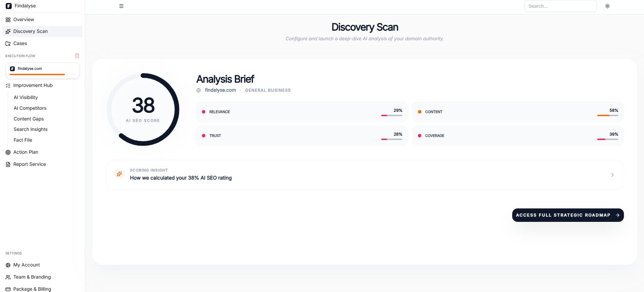Select the Content metric card
This screenshot has width=644, height=292.
518,112
